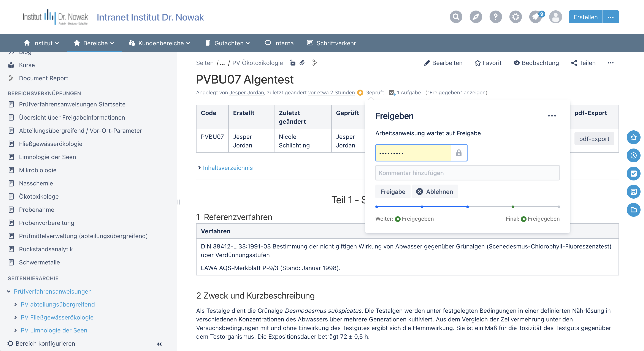Open Document Report in sidebar
Viewport: 644px width, 351px height.
coord(43,78)
